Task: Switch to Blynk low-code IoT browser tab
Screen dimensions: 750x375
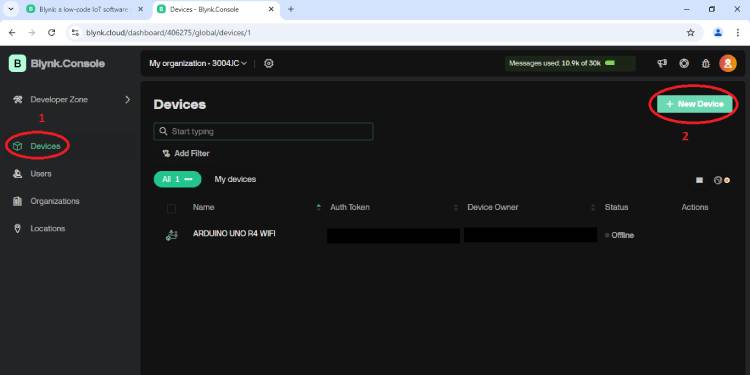Action: pos(85,9)
